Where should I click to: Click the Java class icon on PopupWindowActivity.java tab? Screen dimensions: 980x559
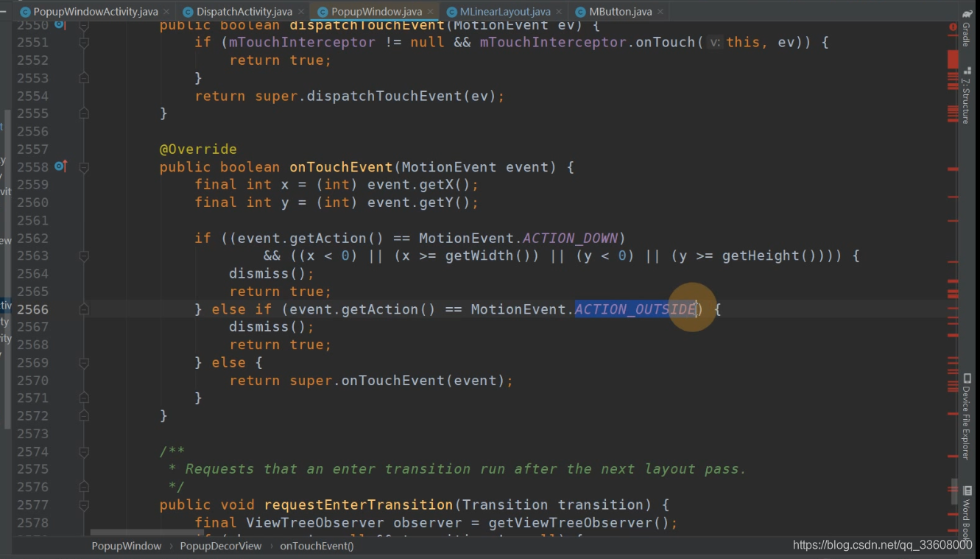click(25, 12)
